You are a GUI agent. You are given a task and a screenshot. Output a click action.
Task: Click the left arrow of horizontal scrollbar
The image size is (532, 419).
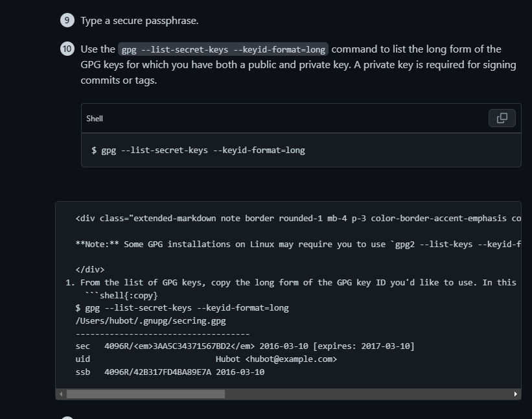[61, 394]
